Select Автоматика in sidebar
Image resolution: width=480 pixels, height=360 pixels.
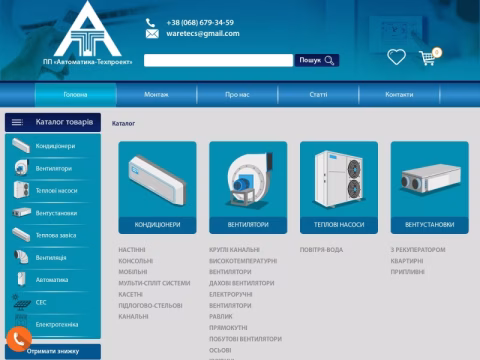coord(52,280)
